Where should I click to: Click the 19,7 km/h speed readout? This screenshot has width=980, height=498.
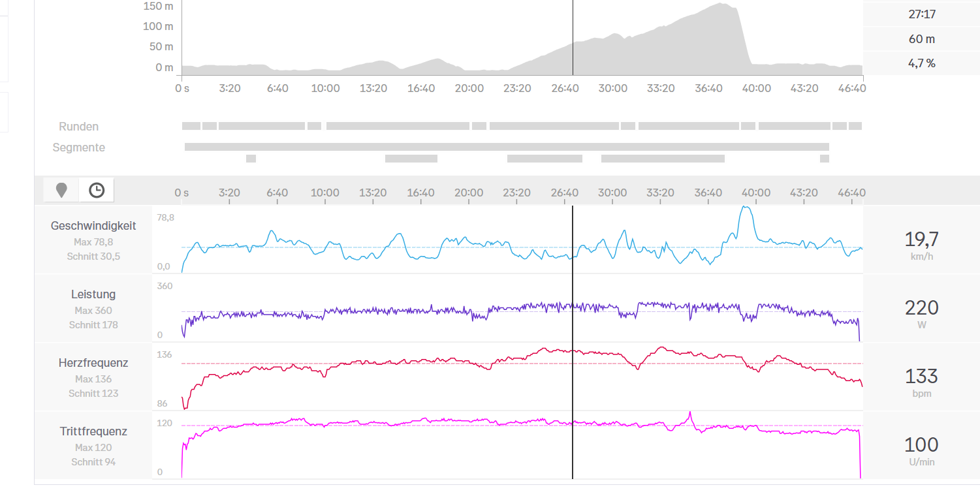(x=921, y=245)
